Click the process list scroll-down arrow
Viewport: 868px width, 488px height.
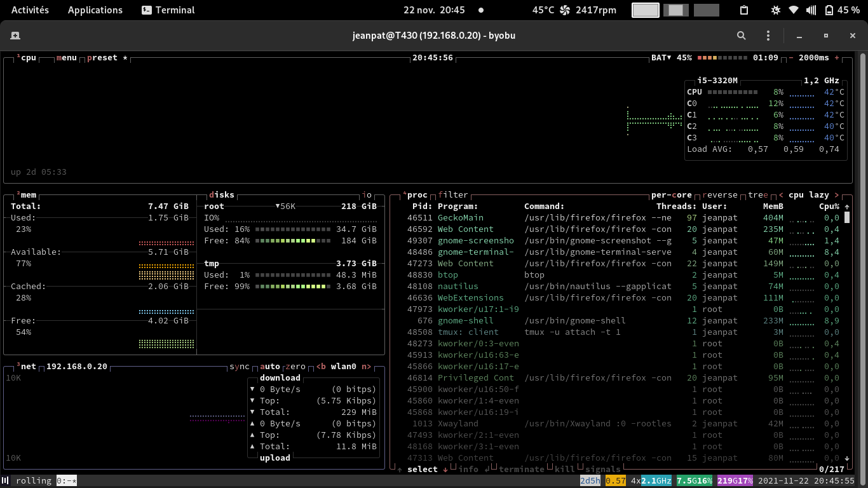click(x=847, y=458)
